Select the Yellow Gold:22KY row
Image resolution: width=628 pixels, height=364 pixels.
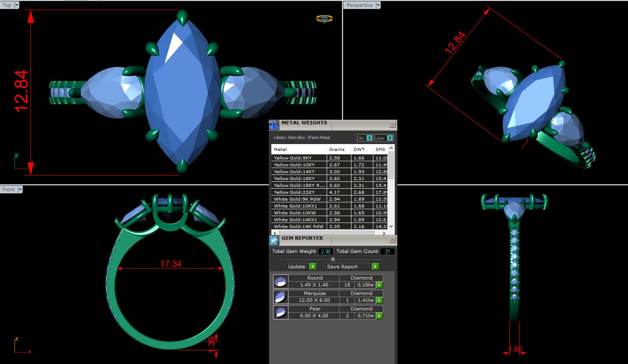[x=330, y=192]
